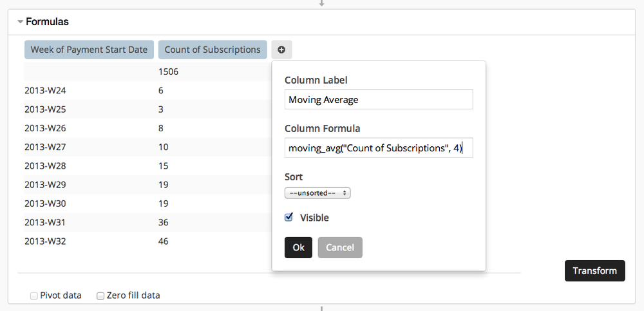Click the 2013-W24 row label
The image size is (644, 311).
45,91
